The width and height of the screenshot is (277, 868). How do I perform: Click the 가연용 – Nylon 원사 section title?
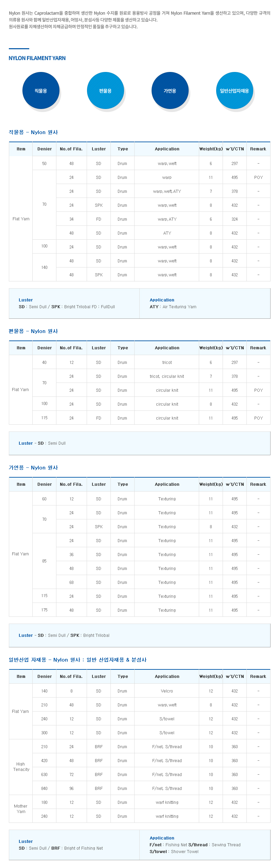33,467
